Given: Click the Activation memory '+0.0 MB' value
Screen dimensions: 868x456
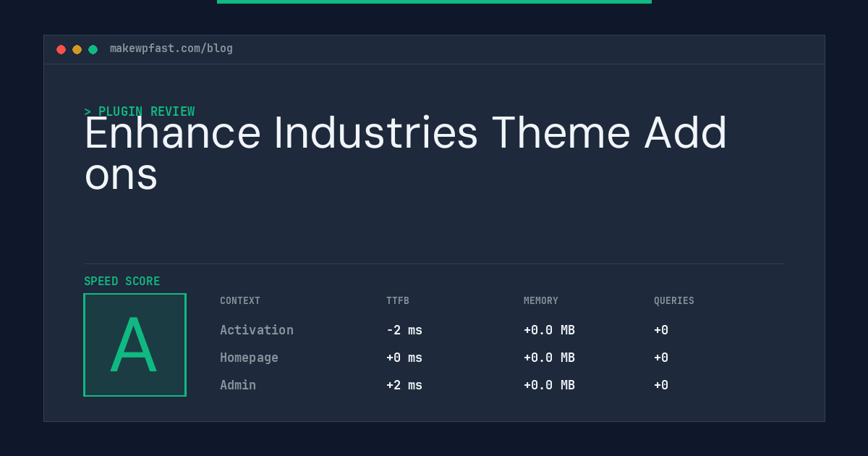Looking at the screenshot, I should click(x=549, y=330).
